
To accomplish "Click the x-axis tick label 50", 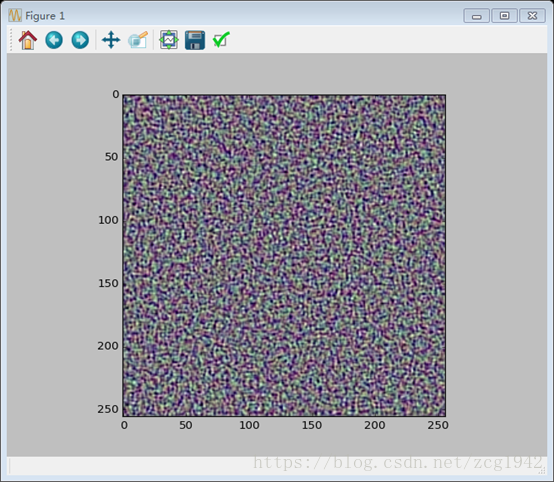I will pos(186,425).
